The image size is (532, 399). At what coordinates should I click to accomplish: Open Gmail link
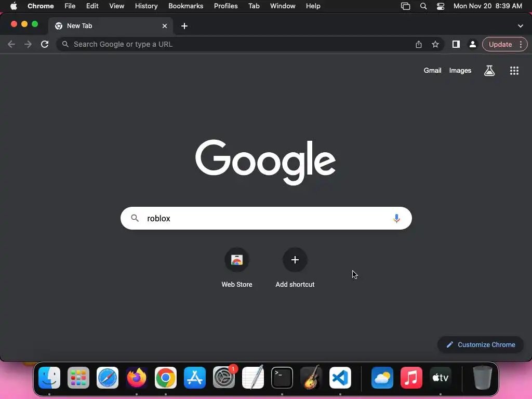pos(433,71)
